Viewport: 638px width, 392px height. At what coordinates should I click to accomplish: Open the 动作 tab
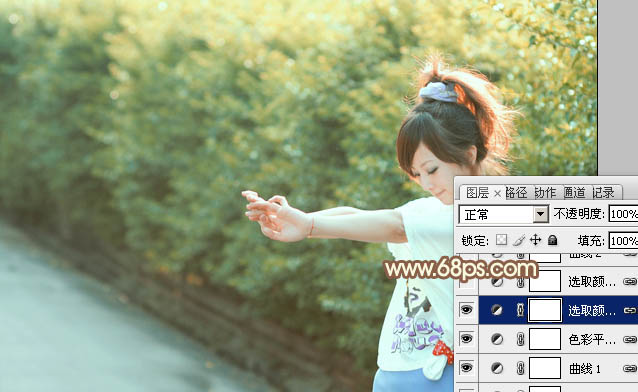pyautogui.click(x=545, y=193)
